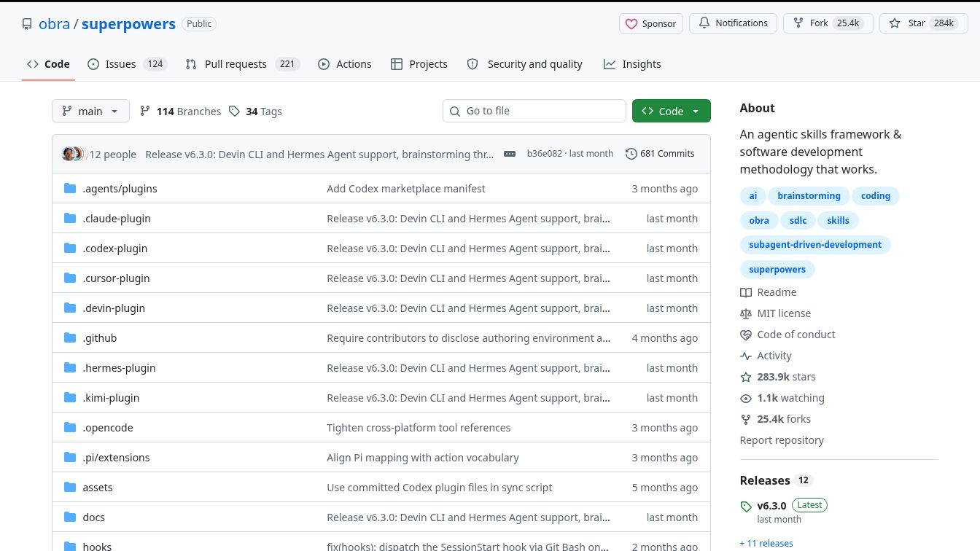Click the scale icon next to MIT license

746,313
